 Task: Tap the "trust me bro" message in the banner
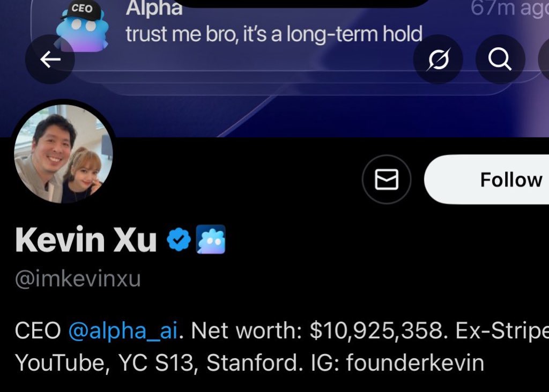click(274, 34)
